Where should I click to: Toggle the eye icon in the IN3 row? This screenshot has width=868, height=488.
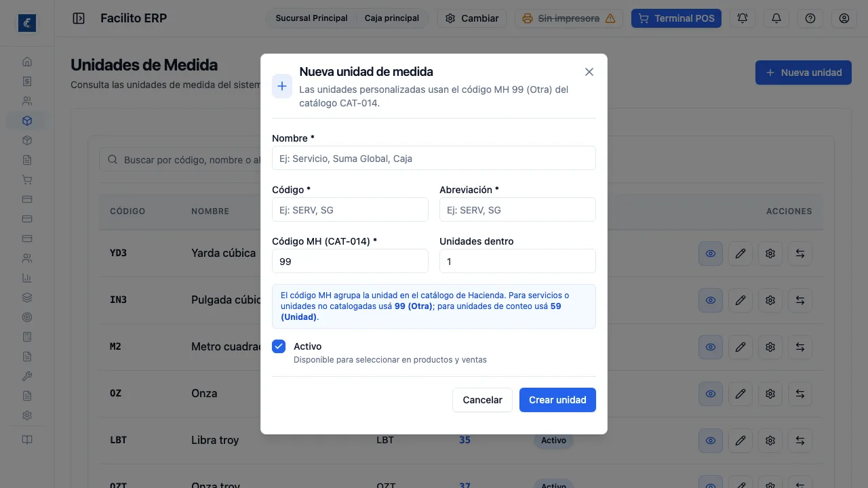coord(711,300)
